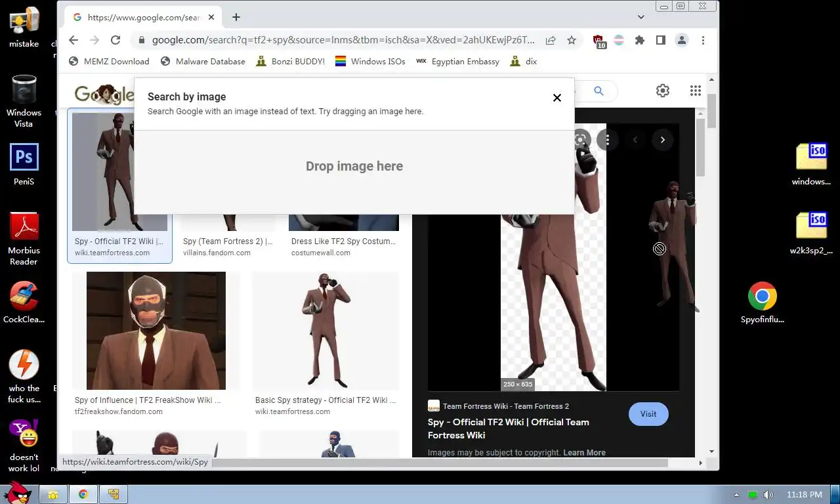Expand the tab search chevron
The image size is (840, 504).
coord(641,17)
